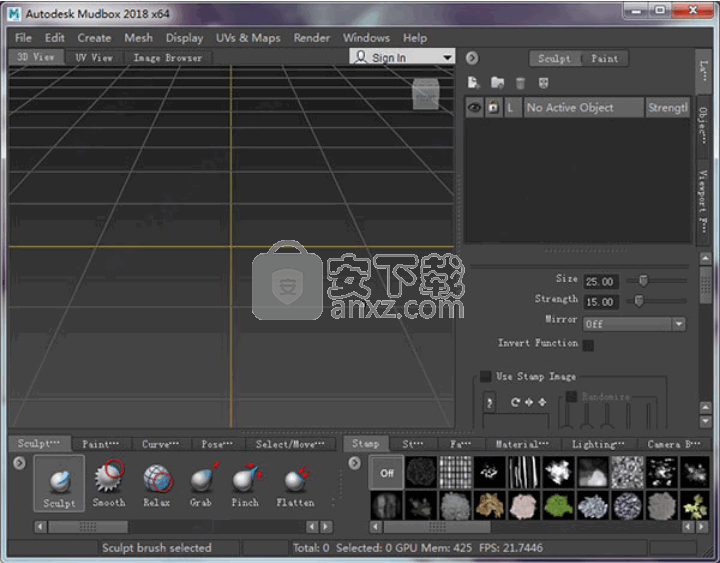Click the folder icon in Layers panel
This screenshot has width=720, height=563.
point(497,83)
